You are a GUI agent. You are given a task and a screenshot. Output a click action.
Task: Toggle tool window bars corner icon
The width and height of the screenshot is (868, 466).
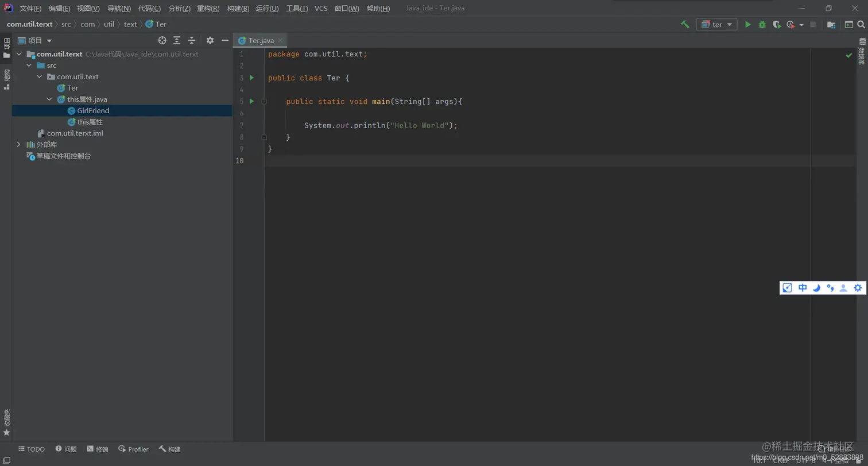tap(6, 460)
